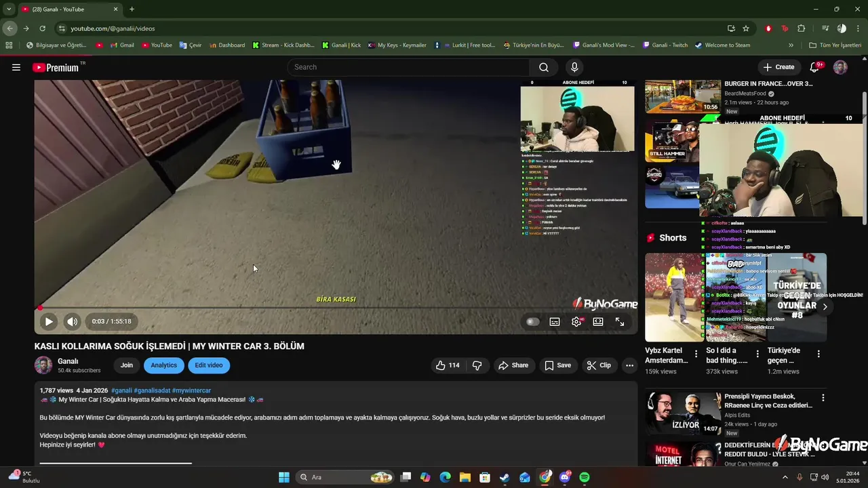Seek on the video progress bar
This screenshot has height=488, width=868.
336,308
